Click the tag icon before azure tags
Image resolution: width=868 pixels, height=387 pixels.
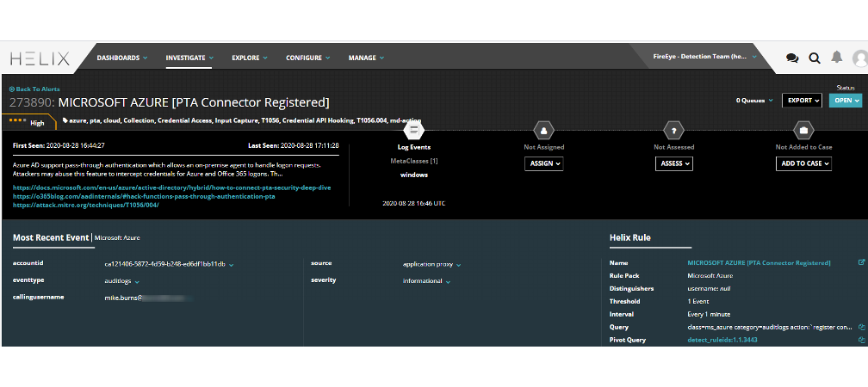[65, 120]
